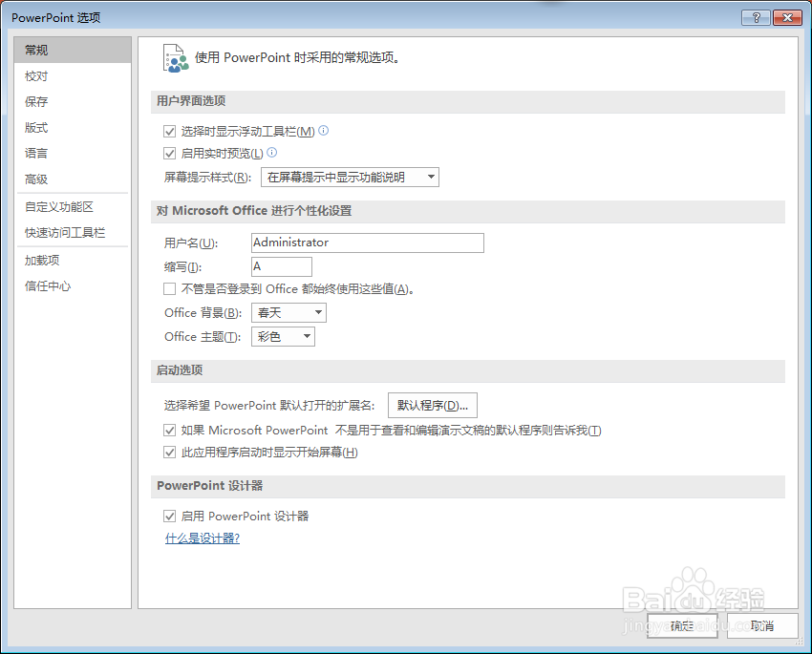Click the 启动选项 section heading
Screen dimensions: 812x654
(x=180, y=370)
